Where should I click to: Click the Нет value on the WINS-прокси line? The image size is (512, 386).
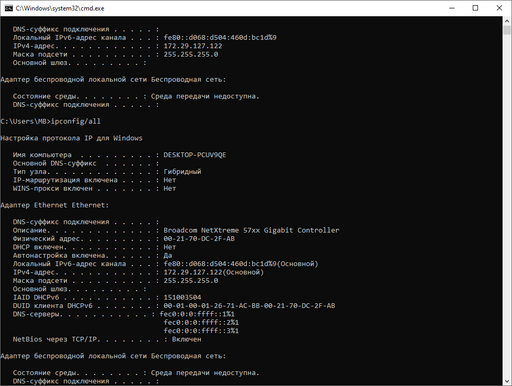click(x=170, y=188)
